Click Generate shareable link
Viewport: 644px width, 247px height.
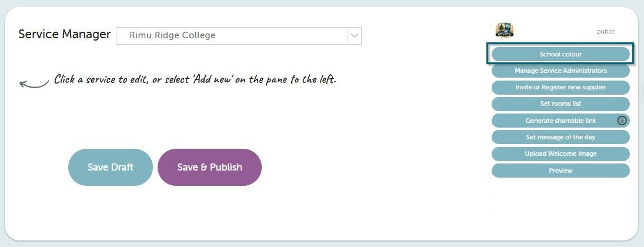(x=560, y=121)
